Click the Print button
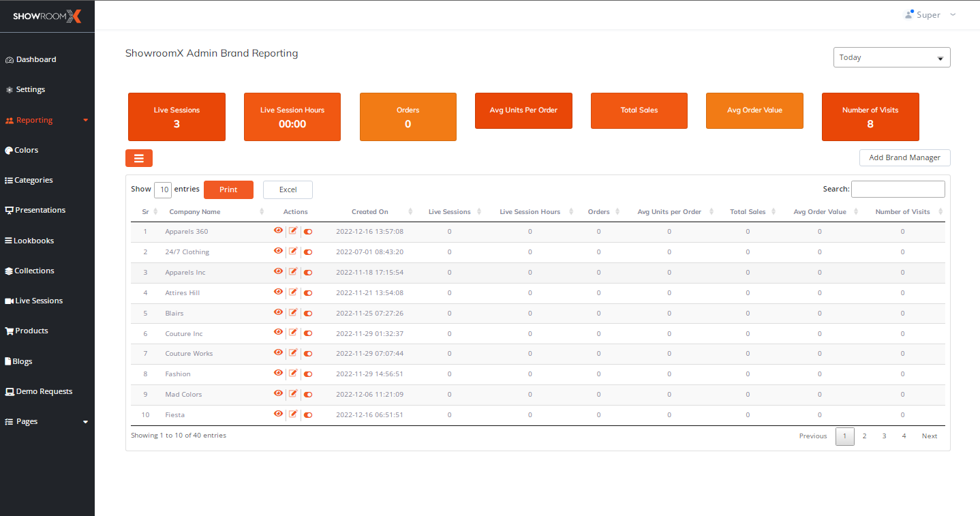Screen dimensions: 980x516 coord(228,189)
